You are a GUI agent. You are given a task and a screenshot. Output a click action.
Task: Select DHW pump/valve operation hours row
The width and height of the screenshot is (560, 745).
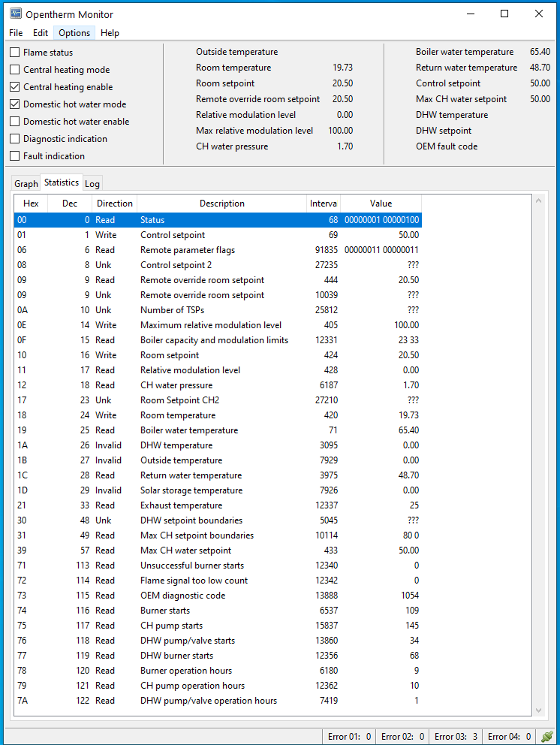(x=218, y=701)
